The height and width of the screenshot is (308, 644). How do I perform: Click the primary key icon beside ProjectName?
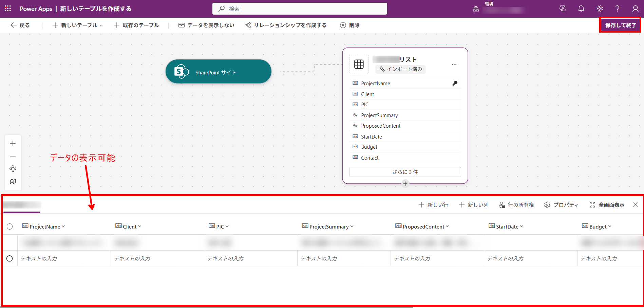tap(455, 83)
